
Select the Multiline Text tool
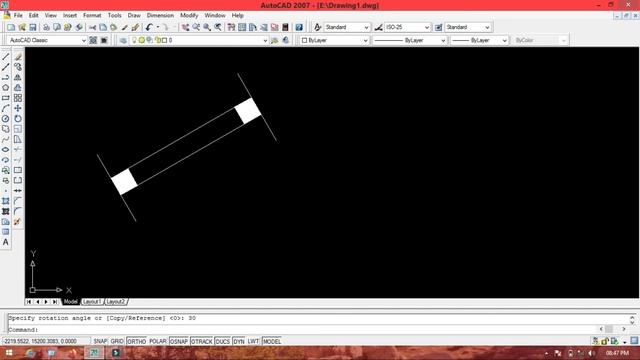(x=6, y=242)
